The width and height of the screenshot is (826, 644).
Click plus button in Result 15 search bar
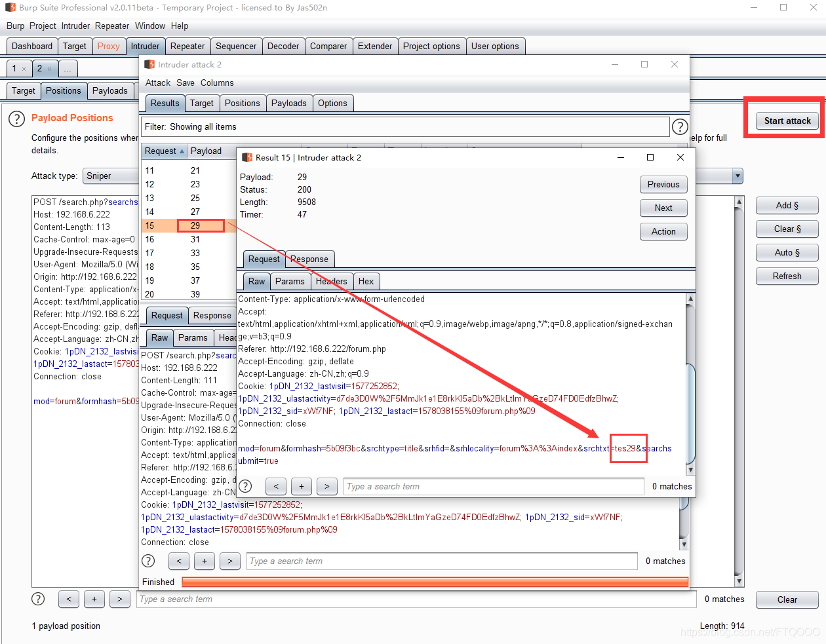tap(302, 486)
